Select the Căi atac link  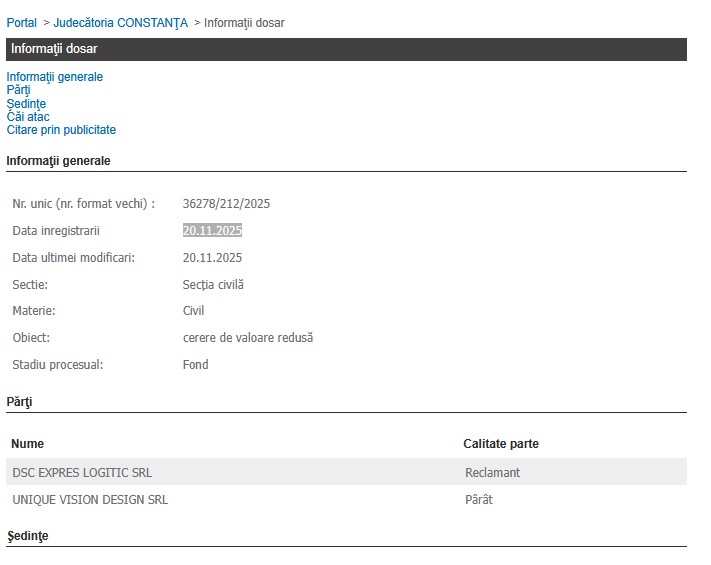[x=28, y=117]
